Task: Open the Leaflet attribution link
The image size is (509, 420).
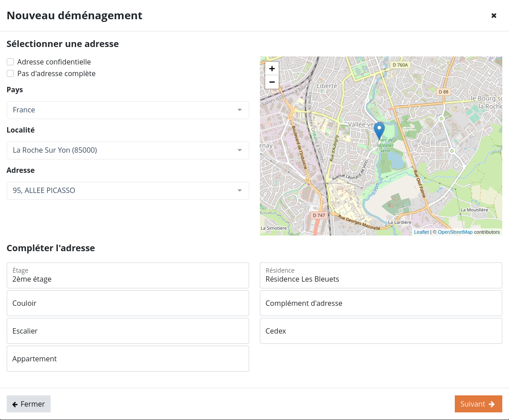Action: (x=421, y=232)
